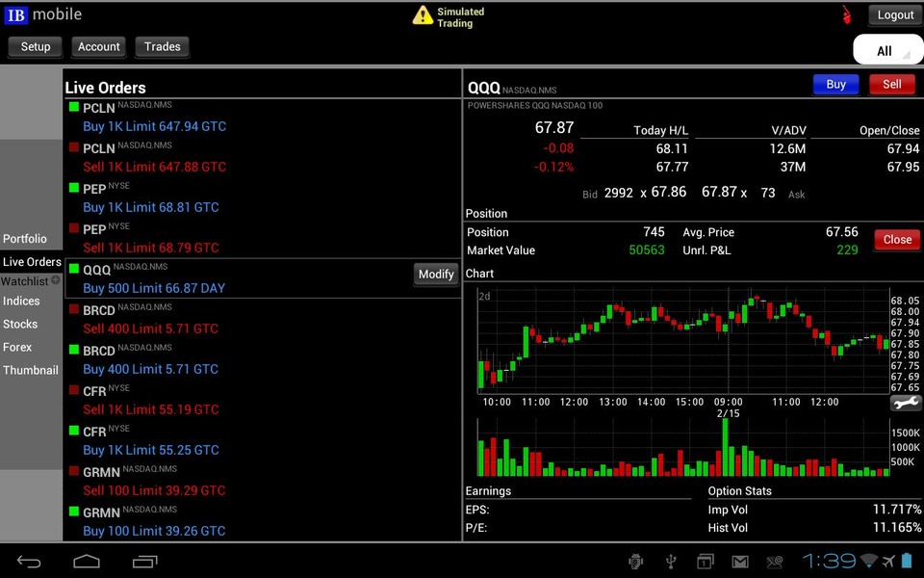Tap the red status square for BRCD sell order
924x578 pixels.
(x=74, y=308)
